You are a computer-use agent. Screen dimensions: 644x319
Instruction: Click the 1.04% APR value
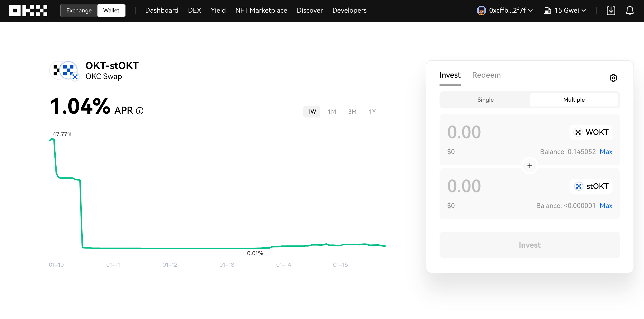click(80, 106)
